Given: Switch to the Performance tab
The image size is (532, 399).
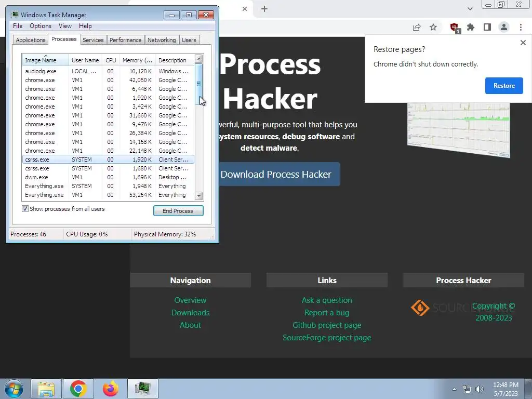Looking at the screenshot, I should (126, 40).
